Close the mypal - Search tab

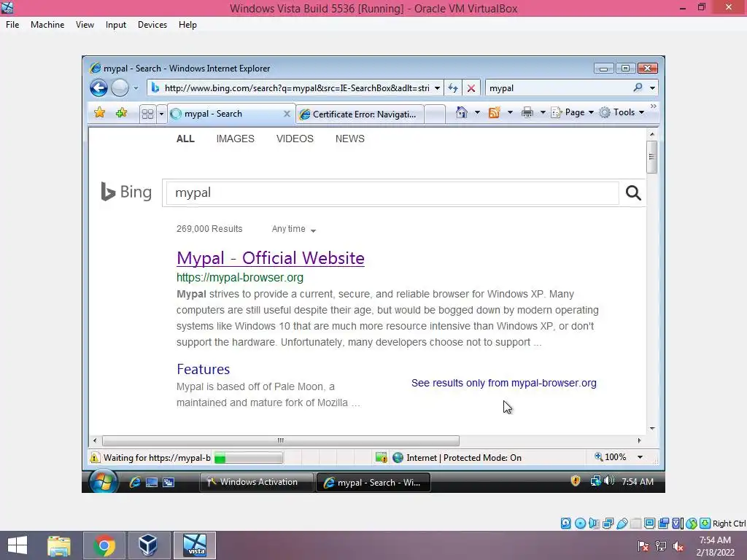point(287,114)
